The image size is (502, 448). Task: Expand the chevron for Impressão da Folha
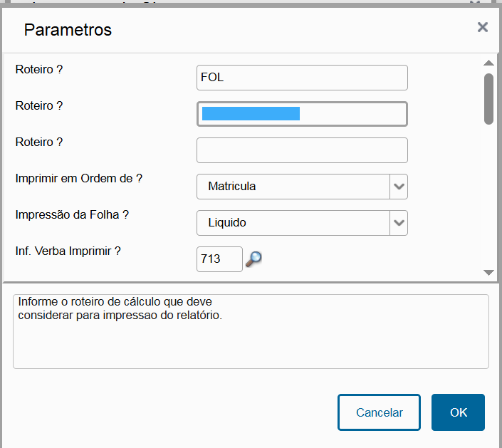(399, 222)
